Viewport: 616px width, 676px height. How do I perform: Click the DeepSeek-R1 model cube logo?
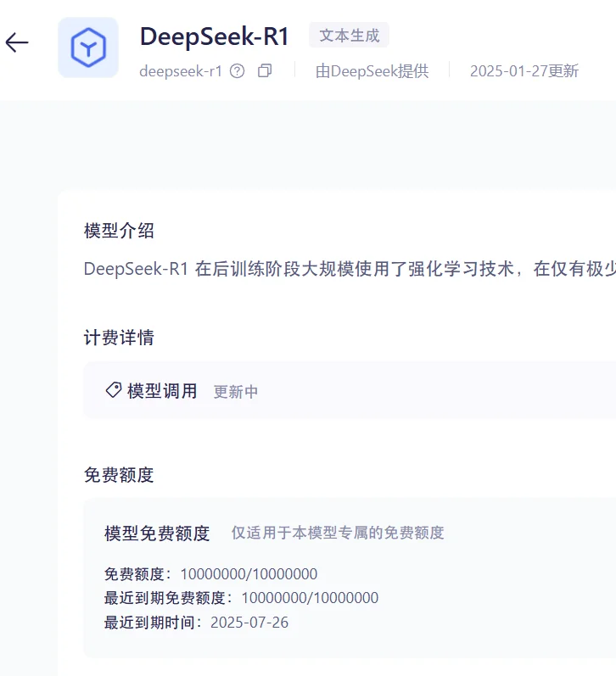88,47
